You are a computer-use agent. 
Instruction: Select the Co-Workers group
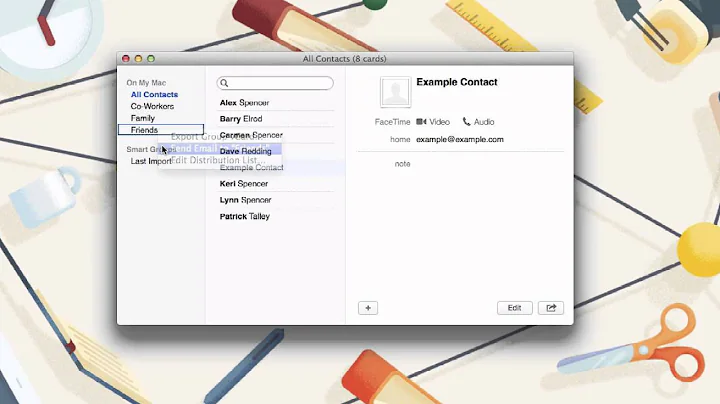pos(152,106)
